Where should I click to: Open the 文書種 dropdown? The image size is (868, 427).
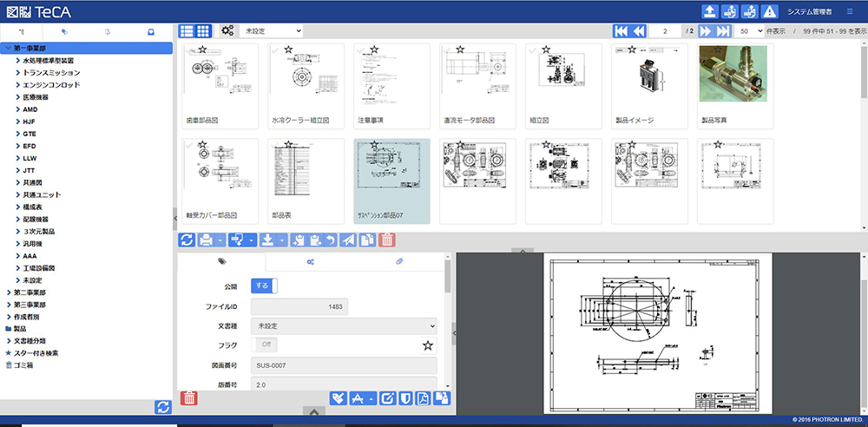click(343, 325)
